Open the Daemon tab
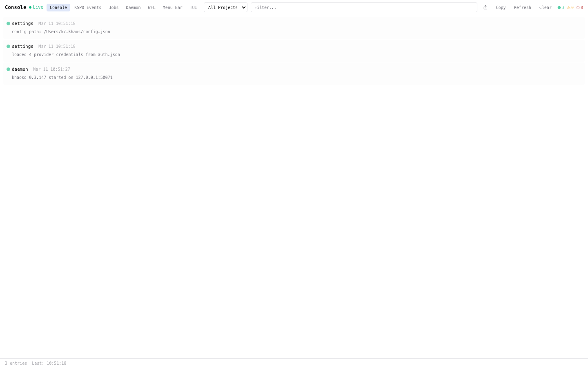The image size is (588, 368). pyautogui.click(x=133, y=7)
